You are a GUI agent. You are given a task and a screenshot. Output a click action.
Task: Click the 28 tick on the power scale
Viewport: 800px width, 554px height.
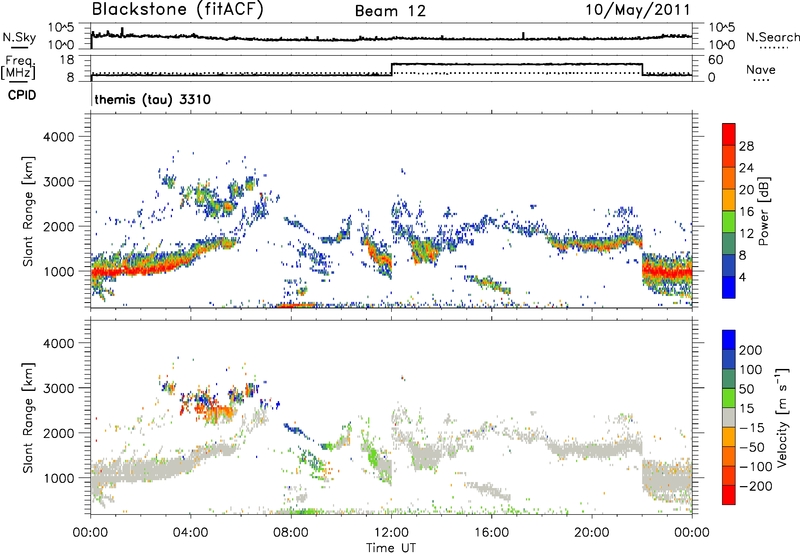[x=746, y=146]
